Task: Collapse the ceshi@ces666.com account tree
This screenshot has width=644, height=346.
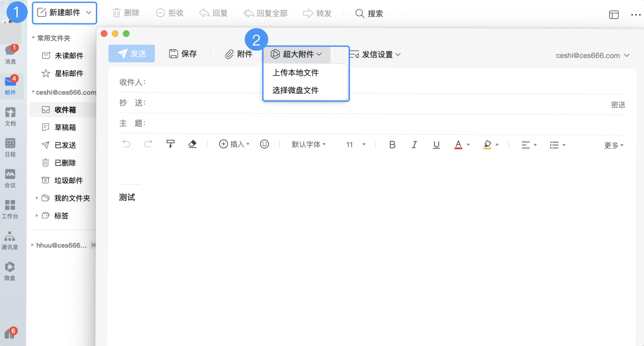Action: pyautogui.click(x=33, y=92)
